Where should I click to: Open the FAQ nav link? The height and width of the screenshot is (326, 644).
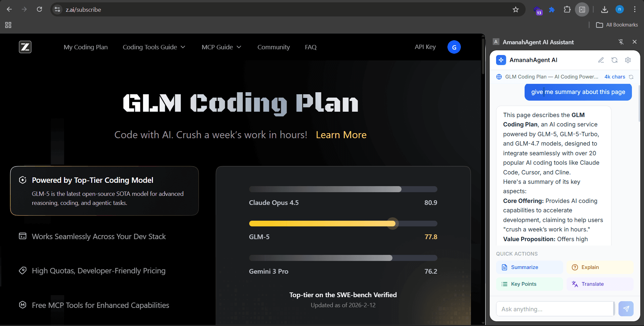pos(311,47)
